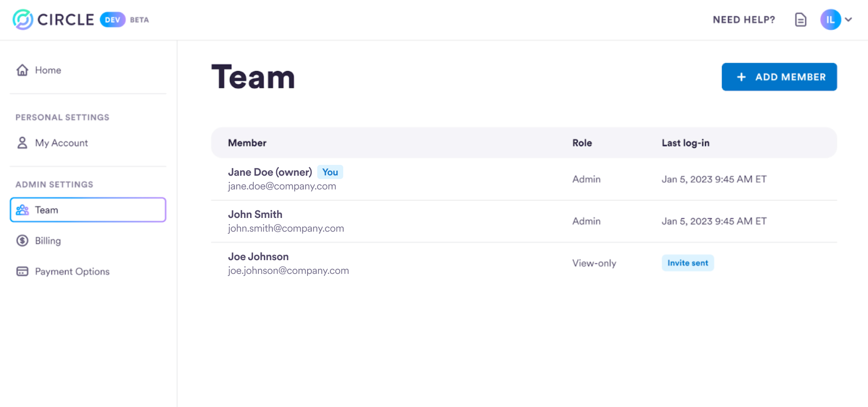This screenshot has width=868, height=407.
Task: Open the Payment Options card icon
Action: point(22,271)
